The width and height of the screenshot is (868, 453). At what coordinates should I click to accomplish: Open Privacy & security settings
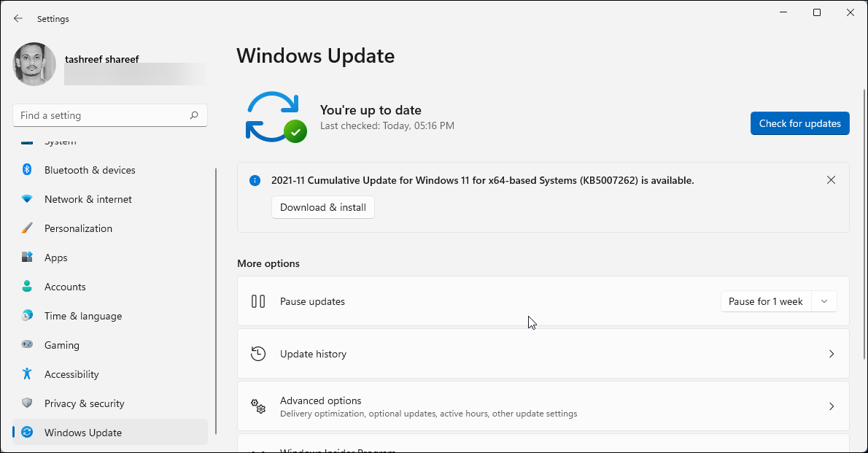pos(85,403)
